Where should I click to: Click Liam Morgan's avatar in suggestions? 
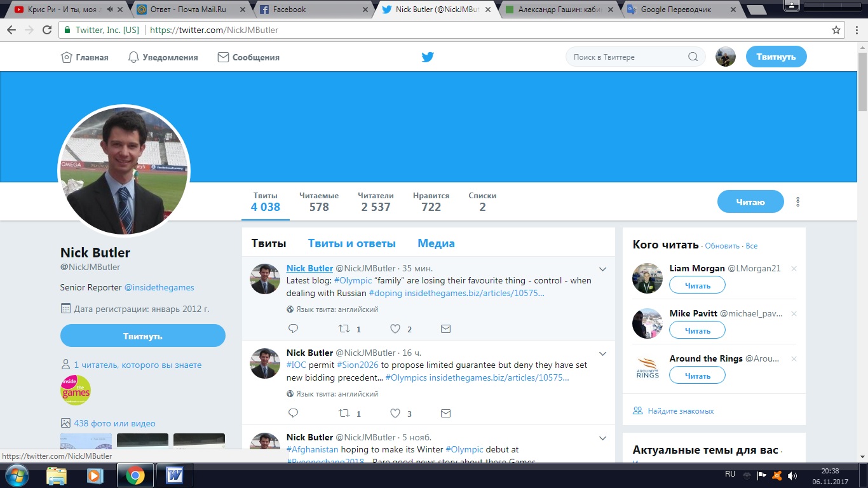pos(648,278)
